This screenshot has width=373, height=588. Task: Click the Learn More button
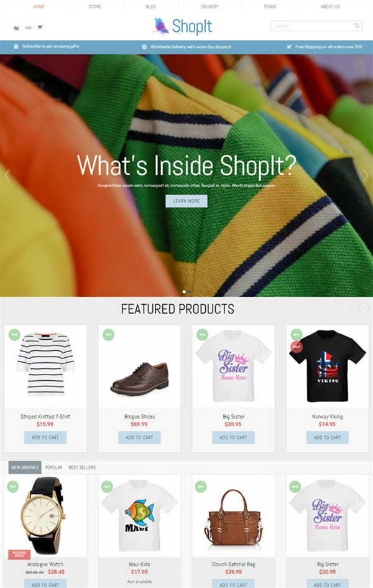pos(186,201)
